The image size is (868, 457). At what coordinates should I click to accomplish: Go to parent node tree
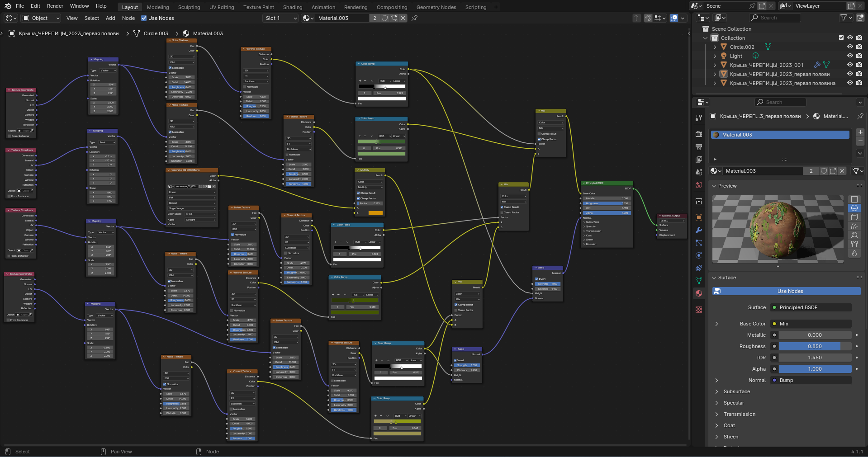(637, 18)
